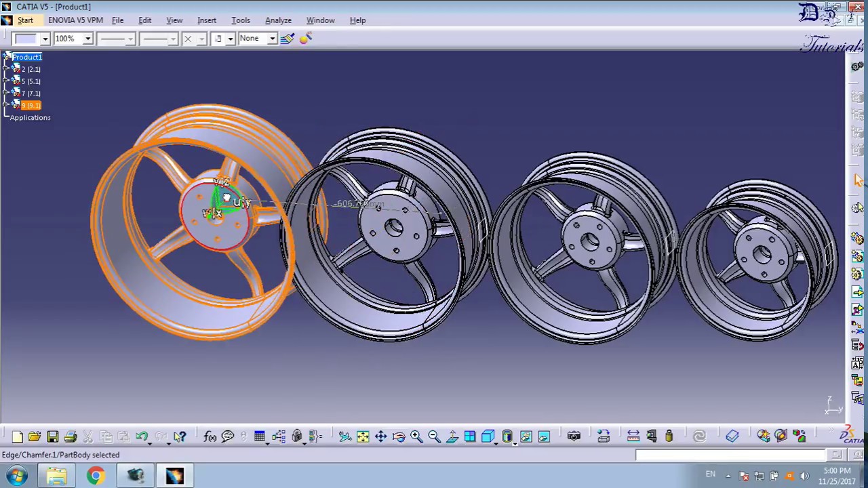Click the Measure Inertia weight icon
Viewport: 868px width, 488px height.
[669, 436]
